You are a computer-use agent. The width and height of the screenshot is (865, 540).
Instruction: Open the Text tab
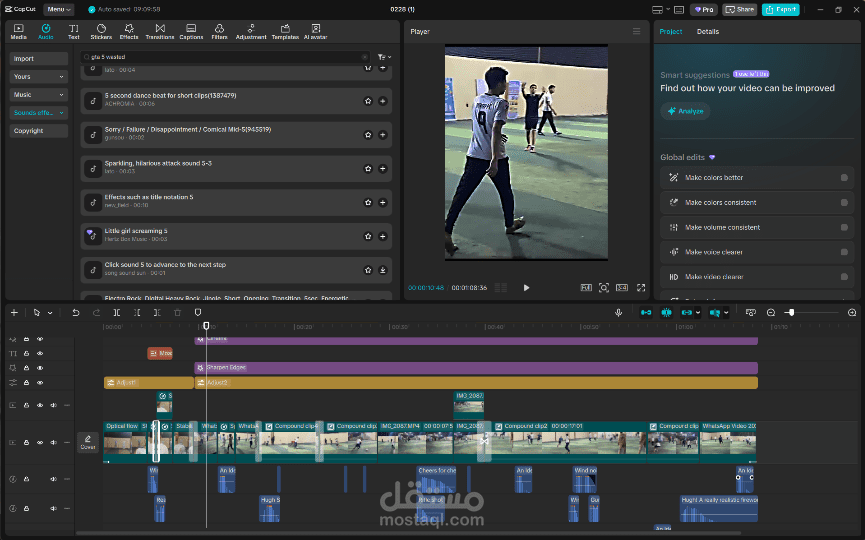click(x=73, y=31)
